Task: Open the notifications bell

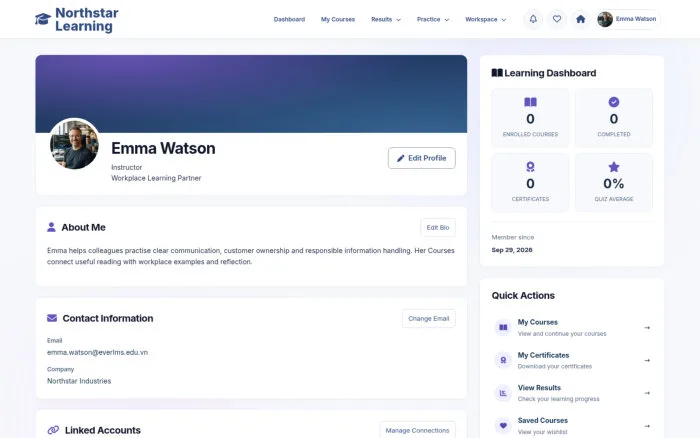Action: coord(533,19)
